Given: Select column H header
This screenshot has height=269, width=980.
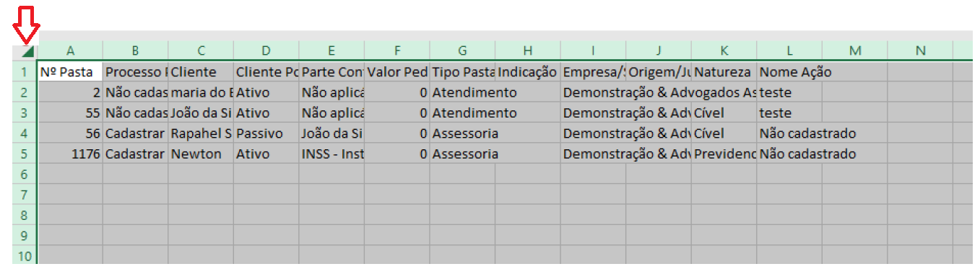Looking at the screenshot, I should pyautogui.click(x=528, y=50).
